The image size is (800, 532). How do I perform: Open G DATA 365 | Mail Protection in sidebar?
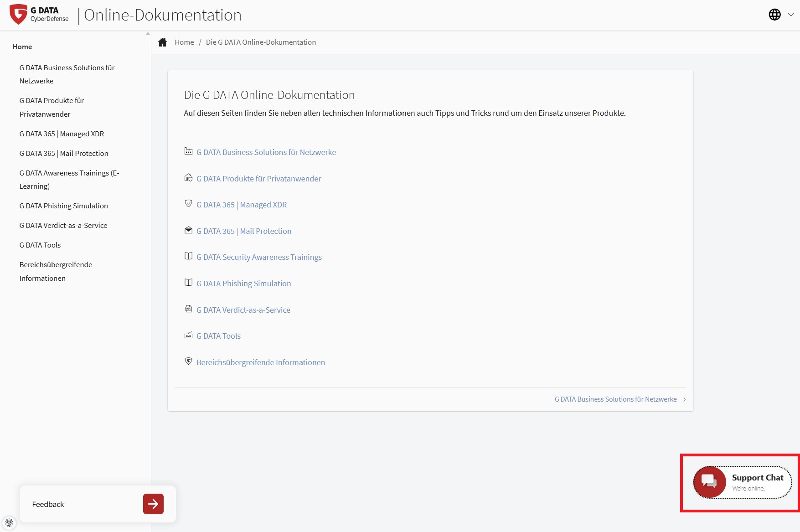64,153
